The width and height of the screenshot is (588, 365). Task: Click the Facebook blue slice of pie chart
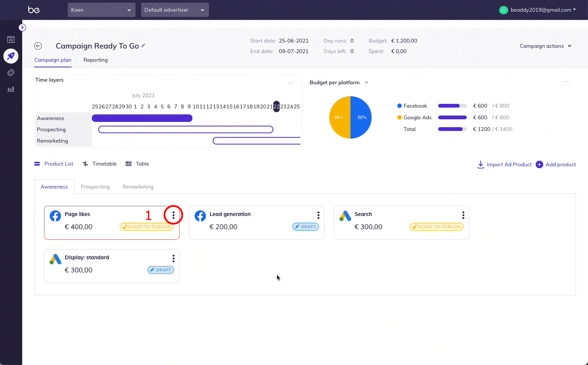point(361,117)
